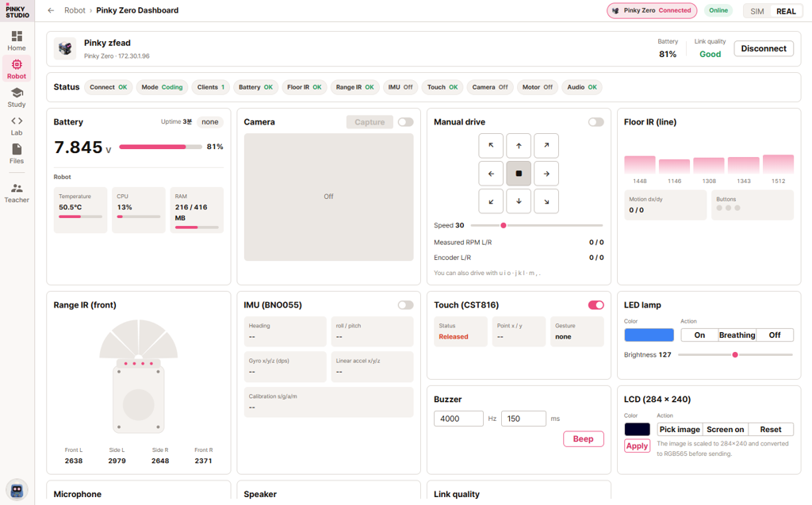This screenshot has width=812, height=505.
Task: Click the Battery OK status chip
Action: (x=256, y=87)
